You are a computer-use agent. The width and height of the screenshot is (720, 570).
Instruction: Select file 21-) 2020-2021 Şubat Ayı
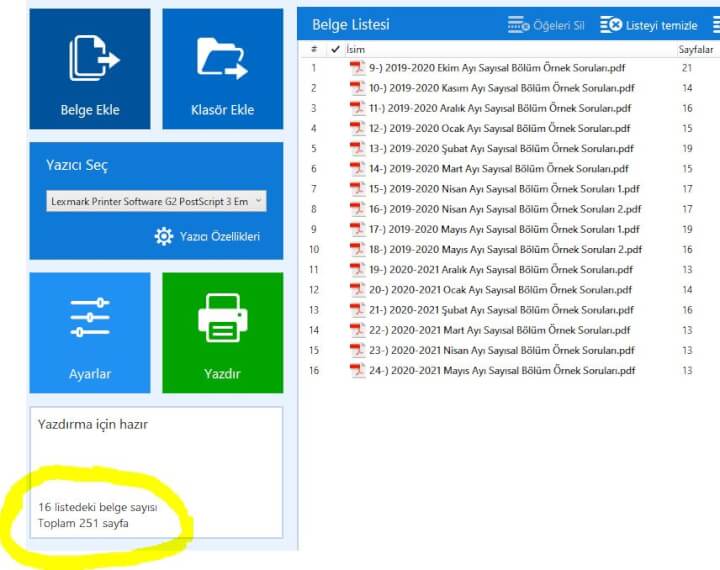pyautogui.click(x=501, y=310)
